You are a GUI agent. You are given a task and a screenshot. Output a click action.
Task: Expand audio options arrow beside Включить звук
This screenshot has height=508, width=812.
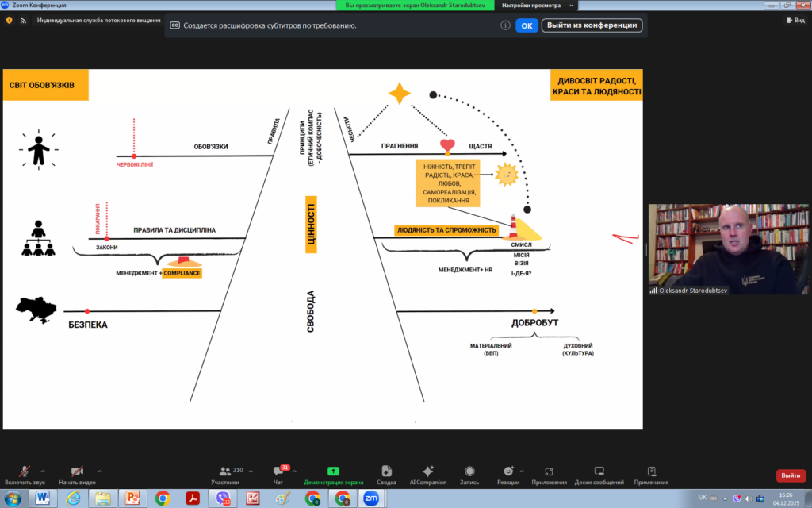coord(43,470)
